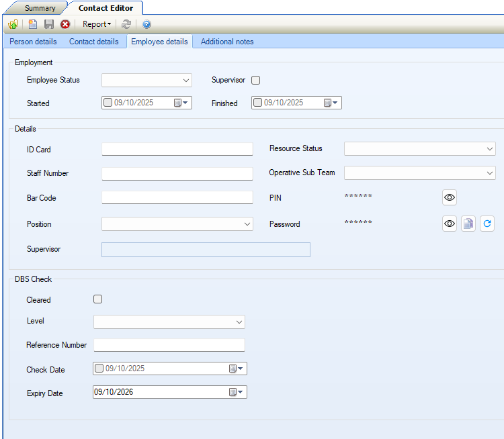Screen dimensions: 504x439
Task: Open the Expiry Date calendar picker
Action: coord(237,392)
